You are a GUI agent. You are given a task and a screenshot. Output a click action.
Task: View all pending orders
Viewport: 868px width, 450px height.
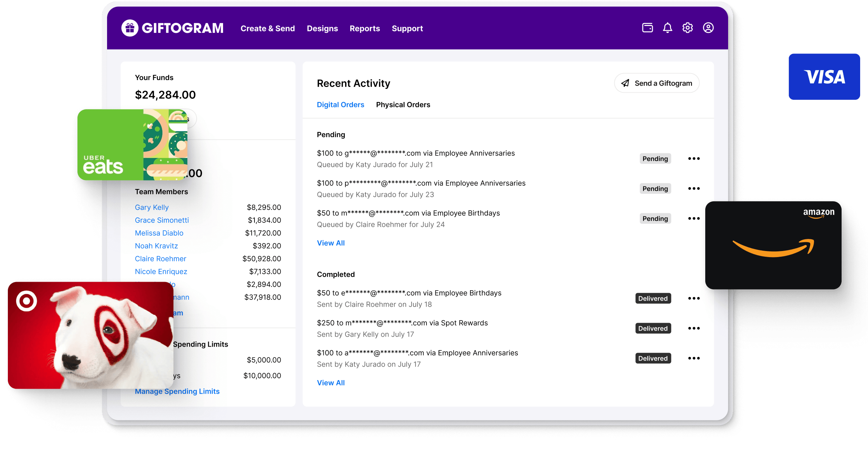click(x=330, y=243)
